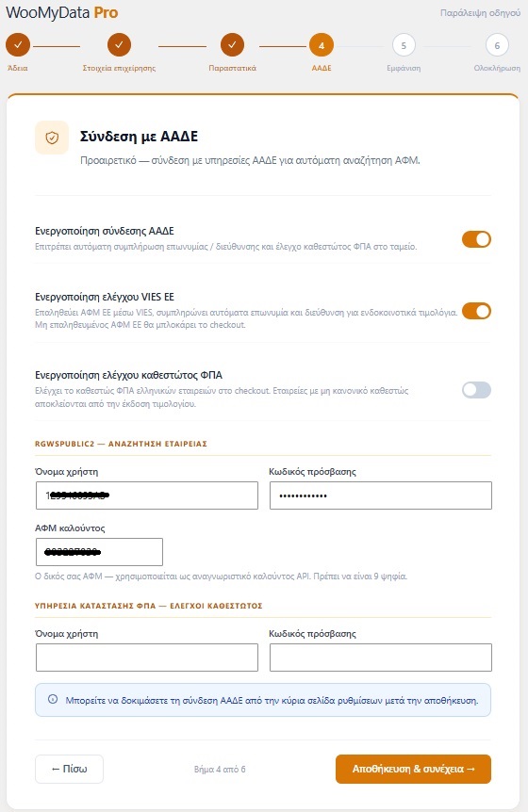Image resolution: width=528 pixels, height=812 pixels.
Task: Open the Παραστατικά step checkmark circle
Action: 232,45
